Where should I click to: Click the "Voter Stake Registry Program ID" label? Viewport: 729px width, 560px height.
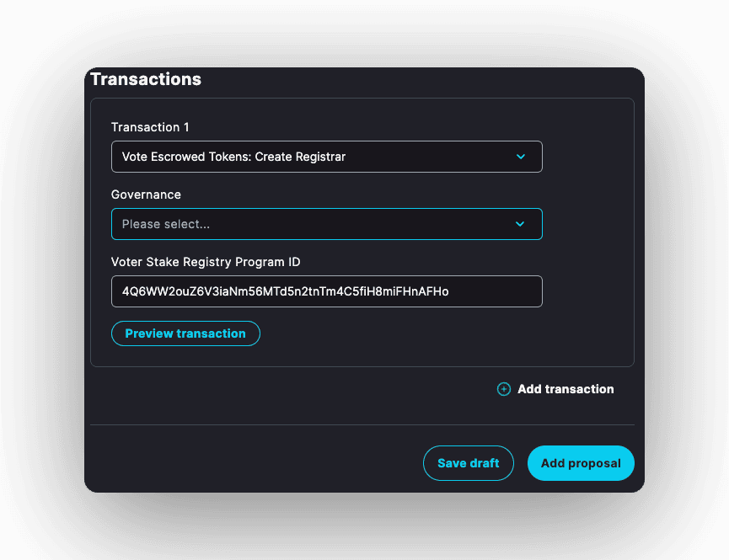[206, 262]
